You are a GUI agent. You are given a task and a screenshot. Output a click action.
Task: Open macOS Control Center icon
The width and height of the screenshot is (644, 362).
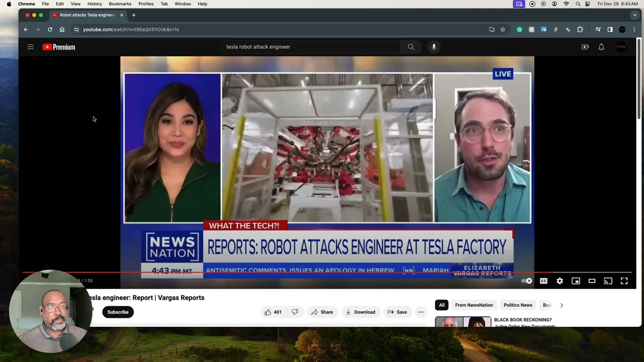(587, 4)
